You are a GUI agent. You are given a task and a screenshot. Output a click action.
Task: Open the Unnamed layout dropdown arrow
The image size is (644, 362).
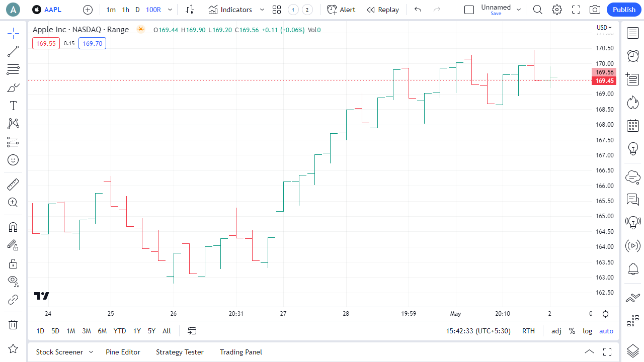pos(519,10)
